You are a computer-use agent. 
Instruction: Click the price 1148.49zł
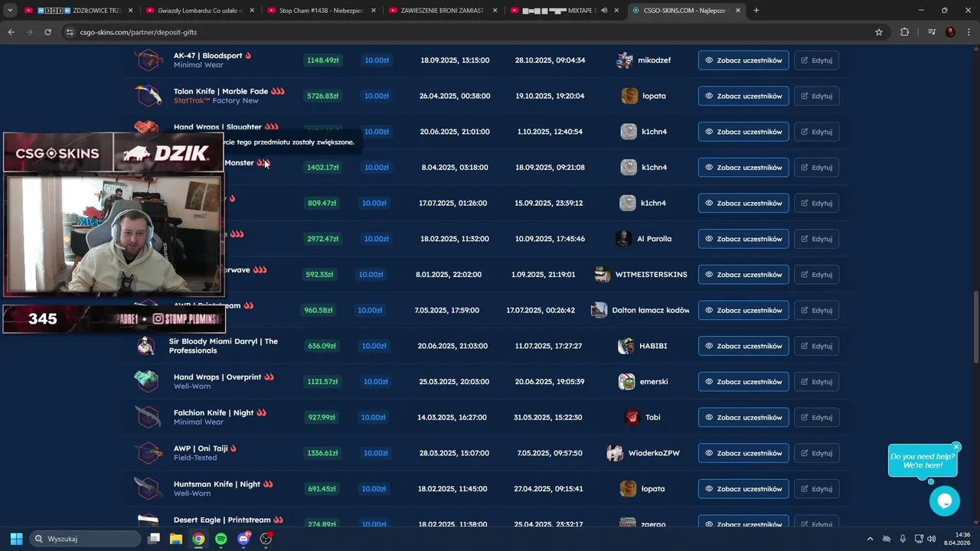[x=322, y=60]
